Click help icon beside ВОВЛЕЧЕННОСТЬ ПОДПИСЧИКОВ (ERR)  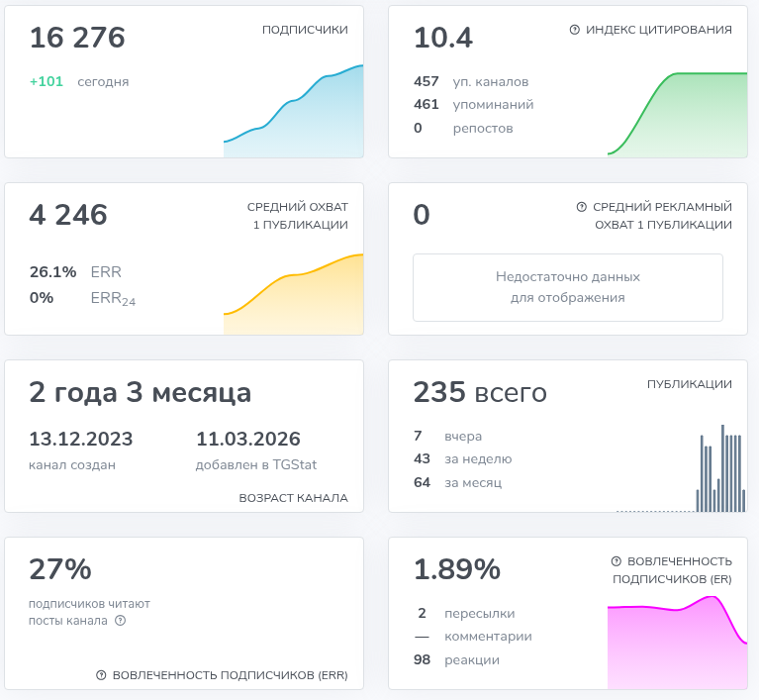coord(101,675)
